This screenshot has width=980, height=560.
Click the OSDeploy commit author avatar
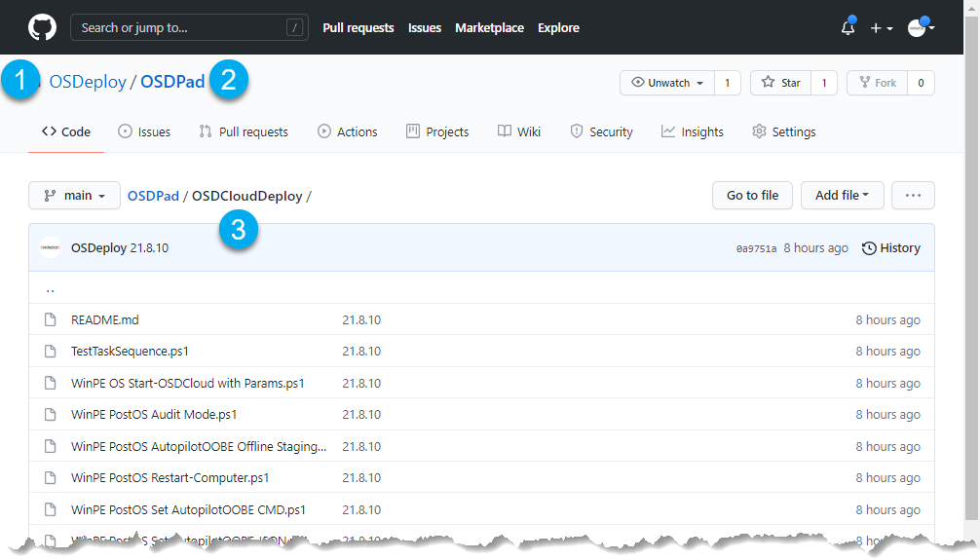[50, 247]
